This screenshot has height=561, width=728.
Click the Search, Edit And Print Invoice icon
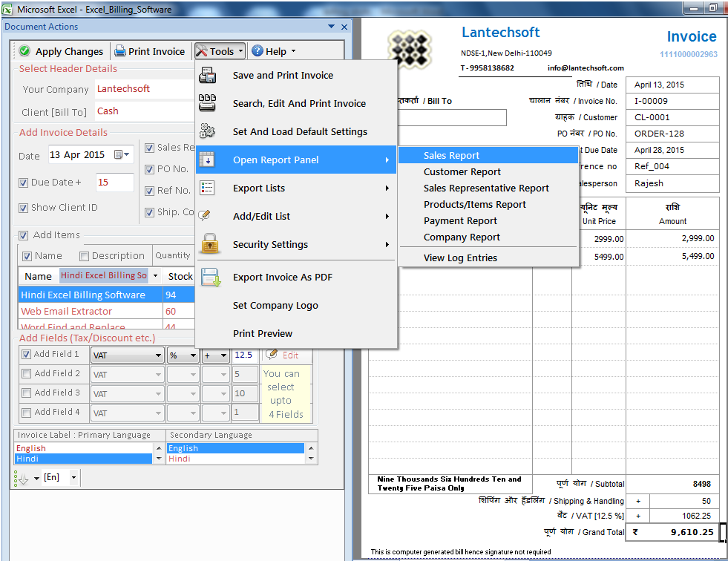[x=207, y=103]
